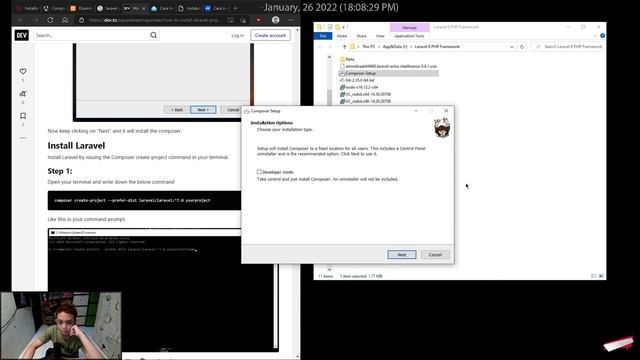This screenshot has height=360, width=640.
Task: Open the quick access toolbar customize dropdown
Action: click(343, 27)
